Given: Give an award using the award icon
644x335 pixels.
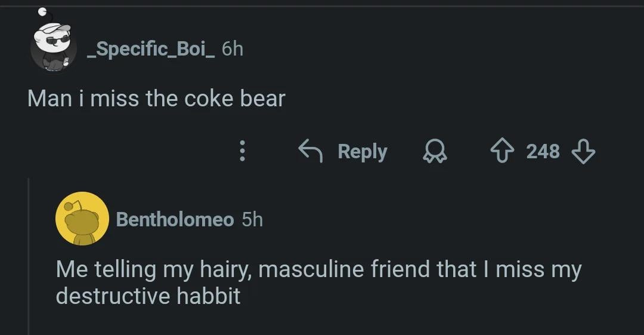Looking at the screenshot, I should [435, 152].
